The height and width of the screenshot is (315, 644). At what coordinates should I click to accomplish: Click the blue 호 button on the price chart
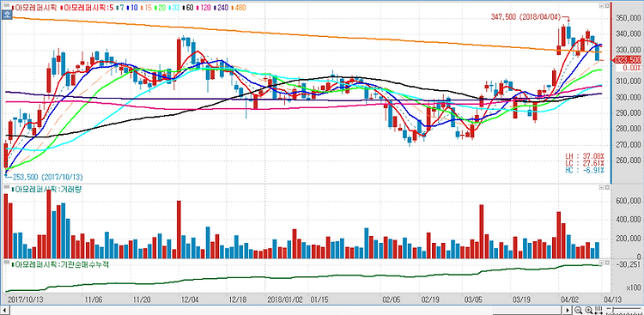[6, 15]
